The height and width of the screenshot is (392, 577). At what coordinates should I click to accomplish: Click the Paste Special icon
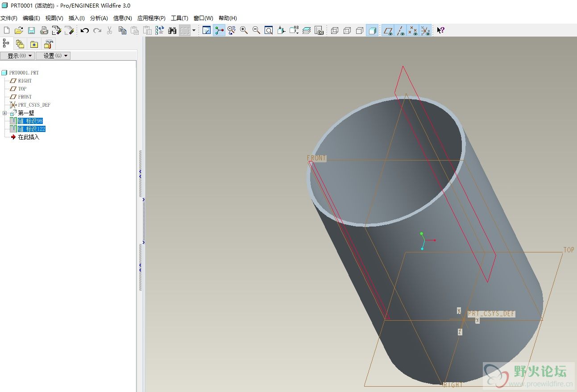click(147, 30)
